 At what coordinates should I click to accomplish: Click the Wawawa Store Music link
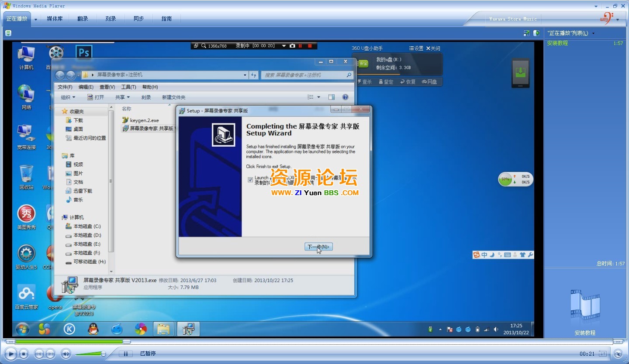pyautogui.click(x=513, y=19)
